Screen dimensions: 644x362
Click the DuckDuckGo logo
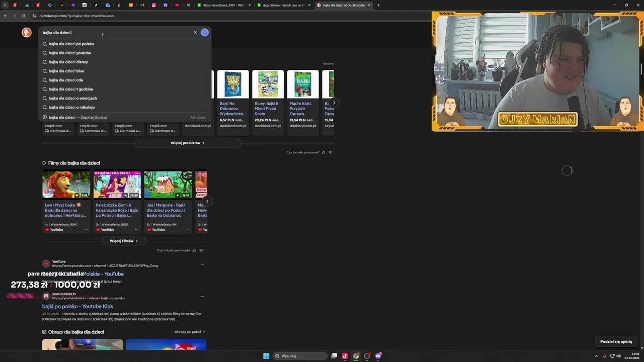[x=27, y=32]
